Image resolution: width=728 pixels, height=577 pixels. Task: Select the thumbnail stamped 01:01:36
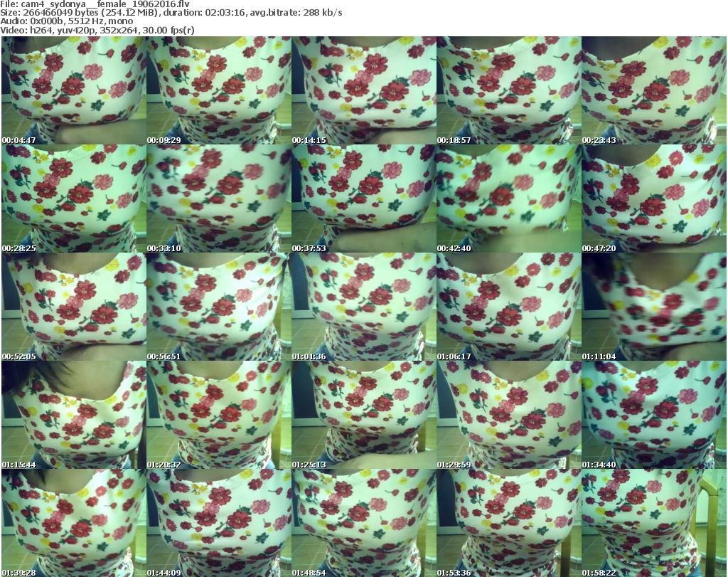point(364,307)
